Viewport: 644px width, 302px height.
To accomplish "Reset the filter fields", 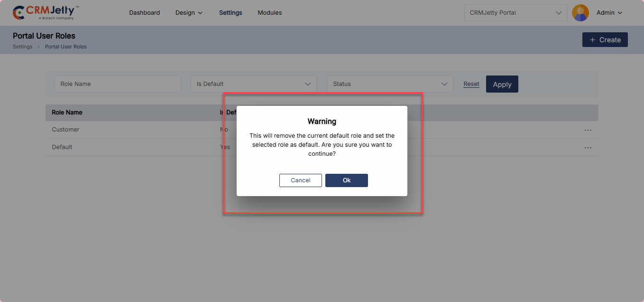I will tap(471, 84).
